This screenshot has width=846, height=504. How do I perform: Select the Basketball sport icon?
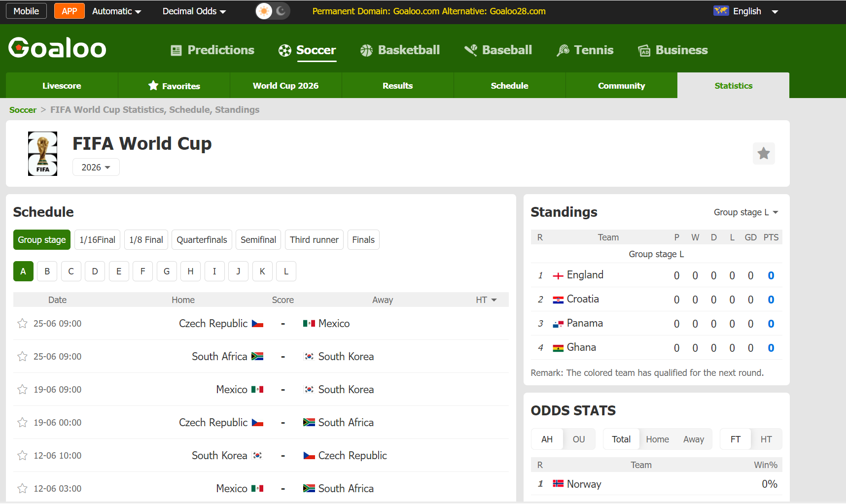[x=366, y=50]
